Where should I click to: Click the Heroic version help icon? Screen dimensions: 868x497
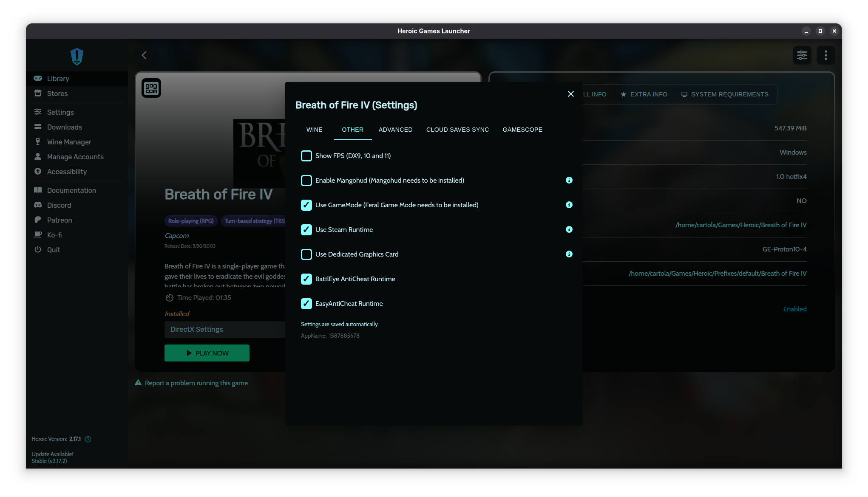tap(88, 439)
